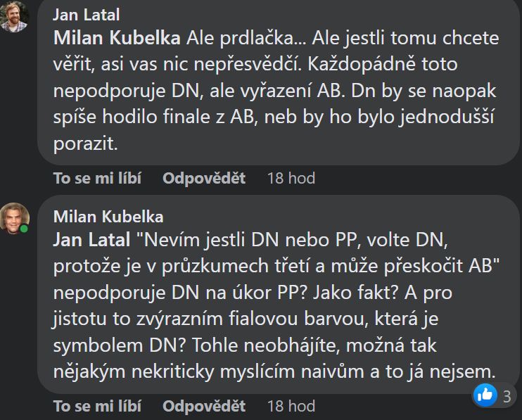Click Jan Latal's profile picture

(14, 16)
